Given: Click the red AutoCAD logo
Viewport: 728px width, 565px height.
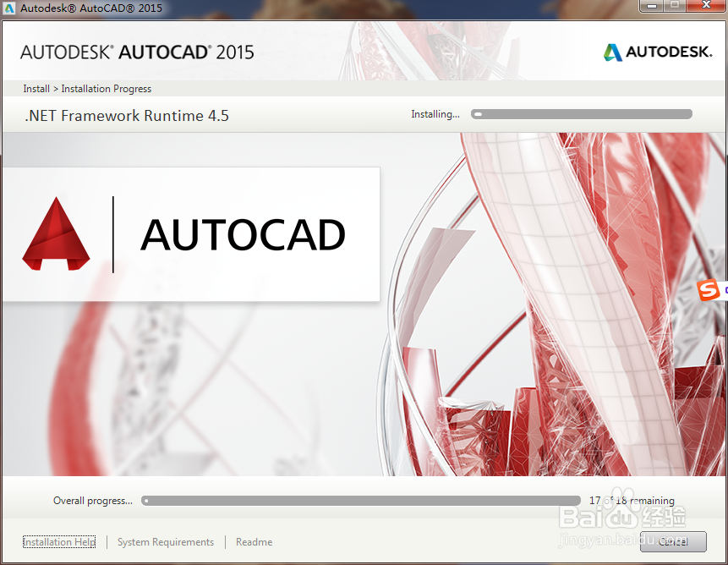Looking at the screenshot, I should [x=56, y=231].
